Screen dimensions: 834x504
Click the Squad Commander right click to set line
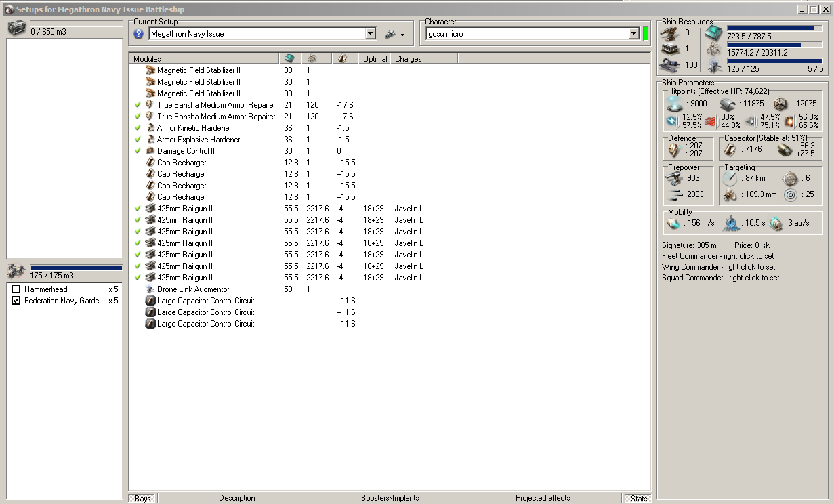click(721, 278)
